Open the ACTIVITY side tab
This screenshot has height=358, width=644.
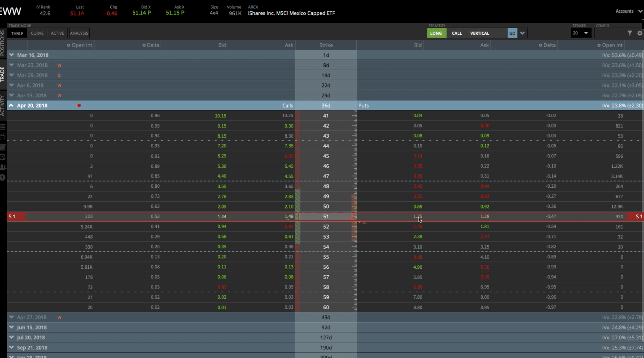coord(3,105)
